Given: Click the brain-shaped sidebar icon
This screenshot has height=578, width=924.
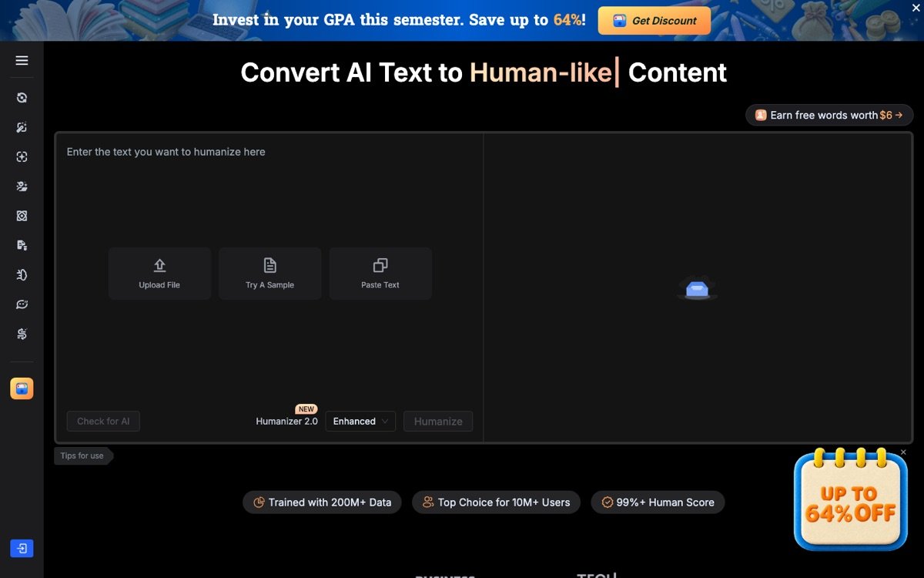Looking at the screenshot, I should 22,275.
